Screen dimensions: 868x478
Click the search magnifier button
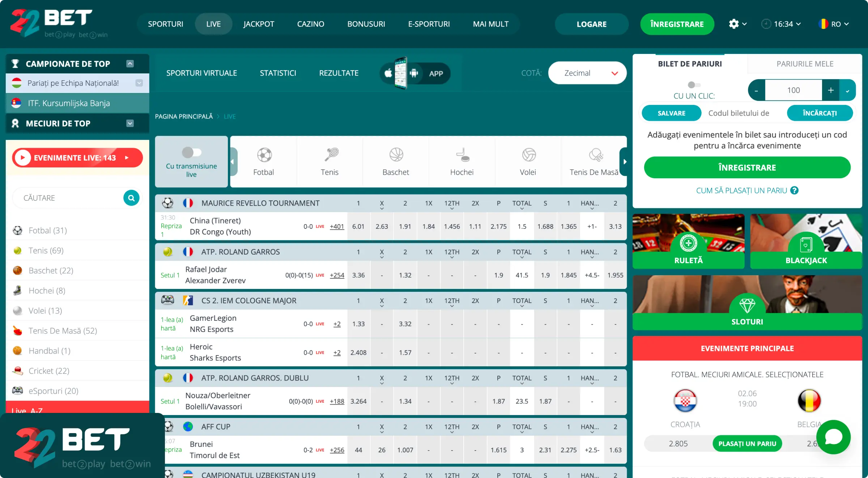[x=131, y=198]
